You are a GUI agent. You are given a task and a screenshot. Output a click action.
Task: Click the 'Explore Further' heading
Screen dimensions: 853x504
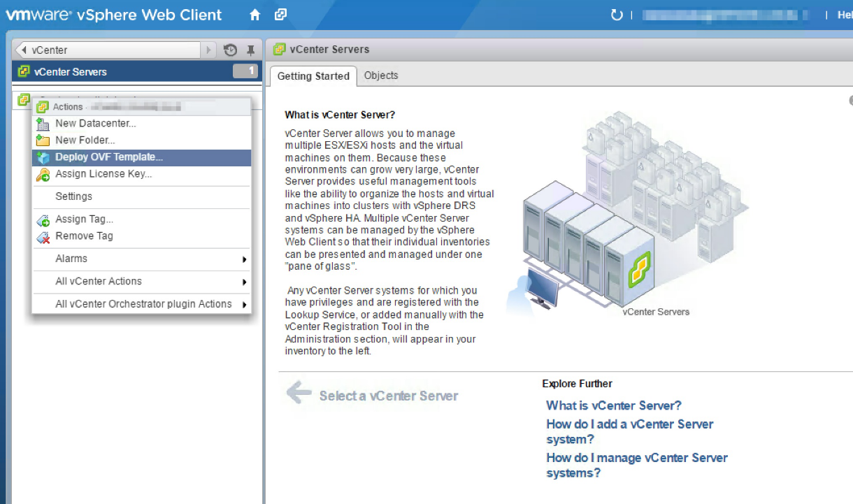(577, 384)
